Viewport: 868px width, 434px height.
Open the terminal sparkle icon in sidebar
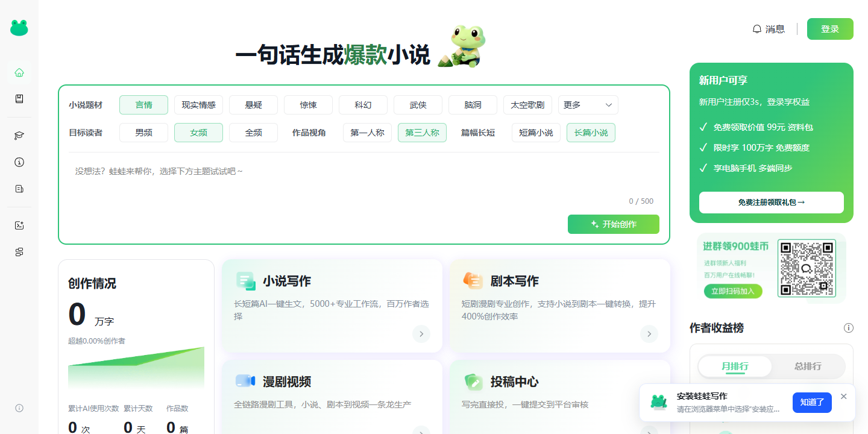click(19, 225)
